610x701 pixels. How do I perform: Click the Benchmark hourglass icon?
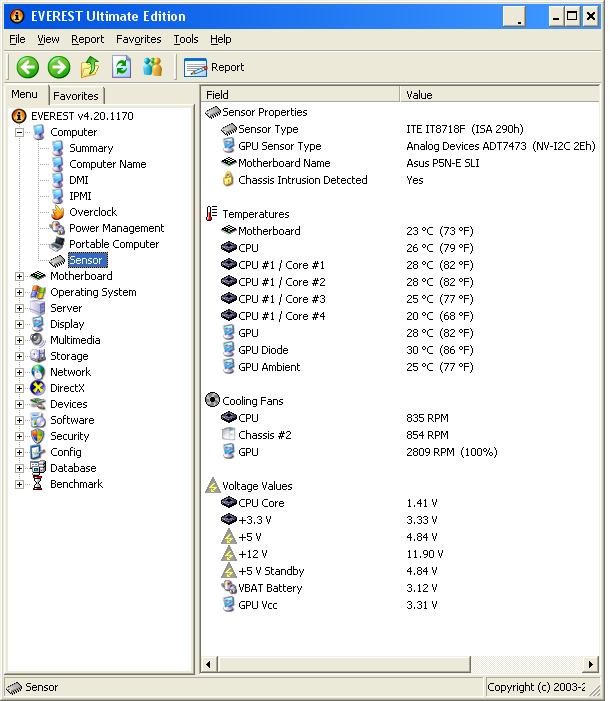[x=38, y=484]
